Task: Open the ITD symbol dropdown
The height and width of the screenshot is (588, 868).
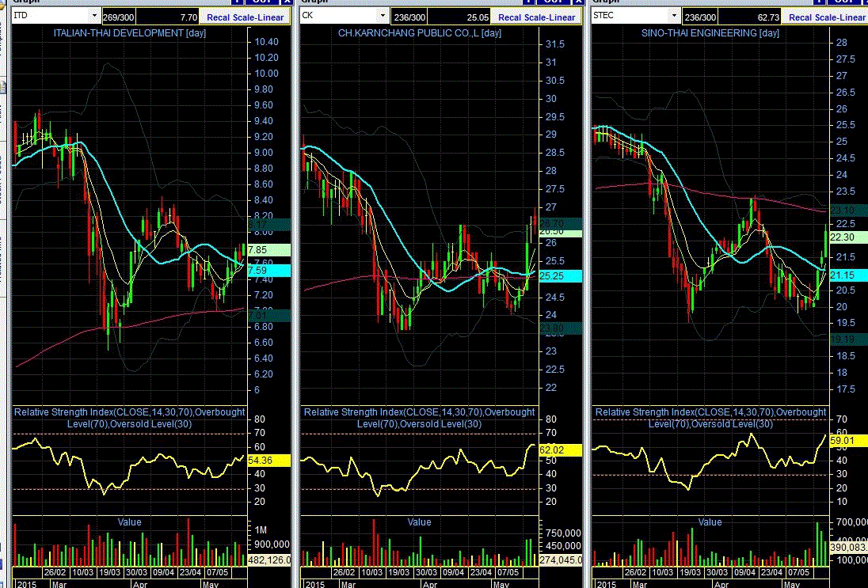Action: [94, 16]
